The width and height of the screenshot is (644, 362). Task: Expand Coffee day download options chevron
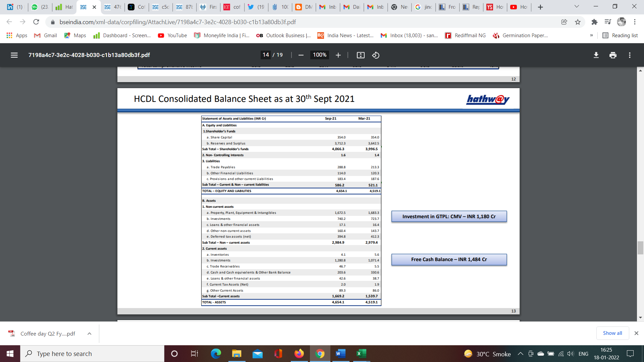89,334
